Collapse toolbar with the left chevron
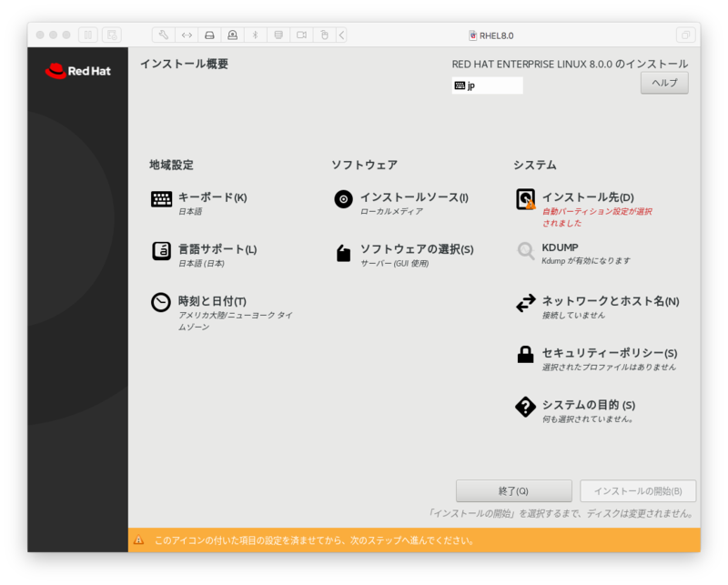The image size is (728, 585). tap(342, 35)
